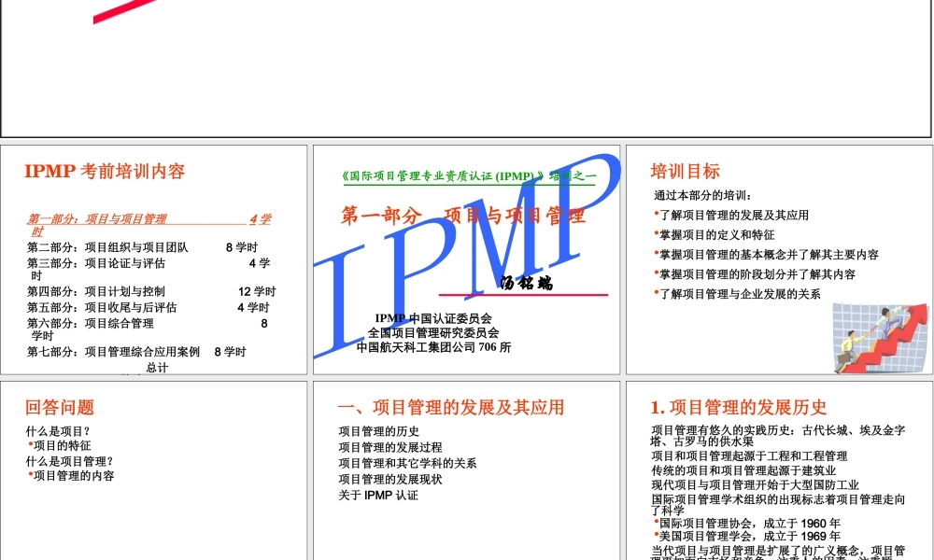Select the 项目管理和其它学科的关系 line
The image size is (934, 560).
(407, 463)
